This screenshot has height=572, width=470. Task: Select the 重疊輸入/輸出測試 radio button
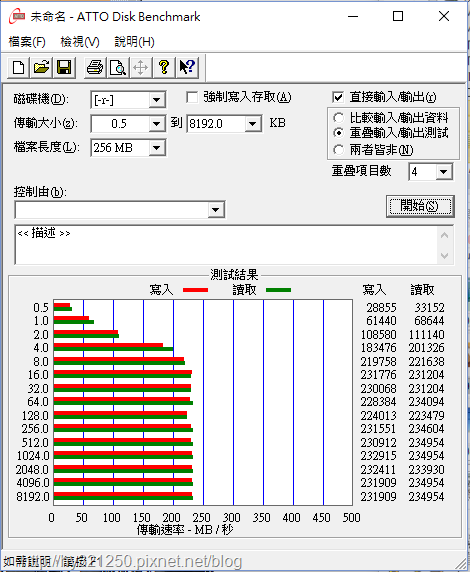[338, 133]
